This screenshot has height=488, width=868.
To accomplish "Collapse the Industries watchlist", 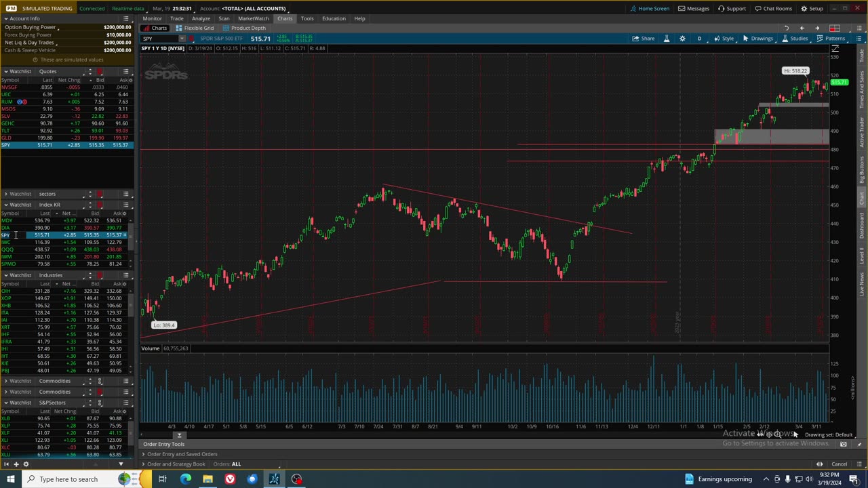I will pos(5,275).
